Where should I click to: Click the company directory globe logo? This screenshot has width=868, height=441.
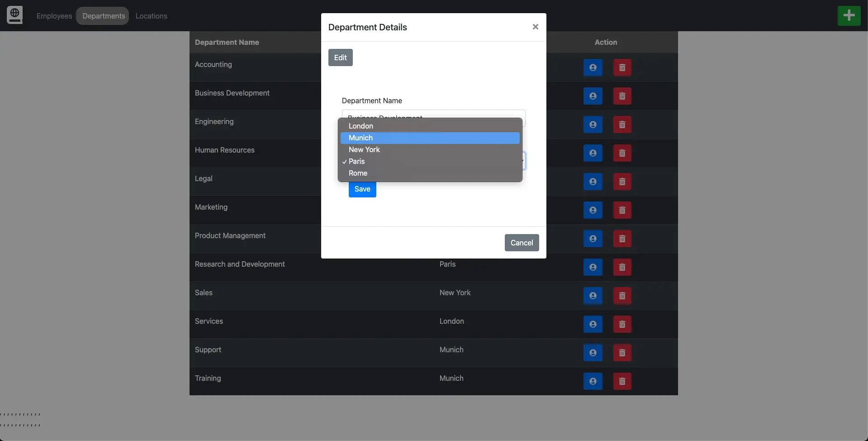[x=14, y=15]
